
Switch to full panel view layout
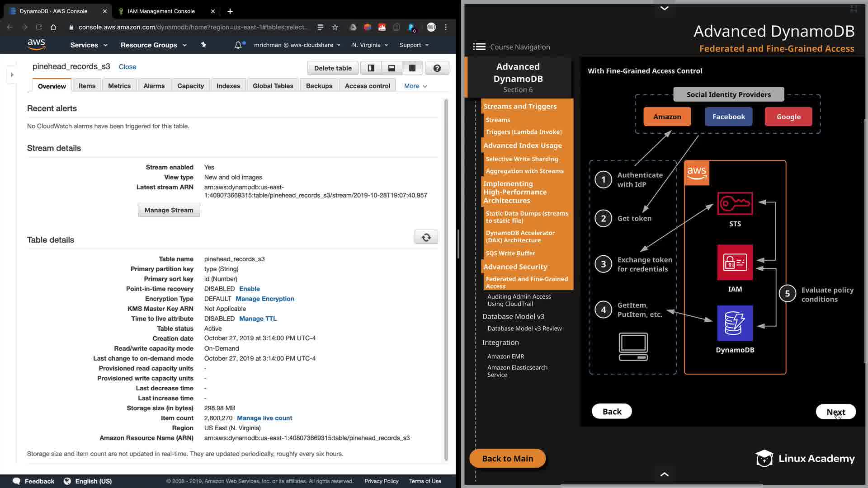[x=412, y=68]
